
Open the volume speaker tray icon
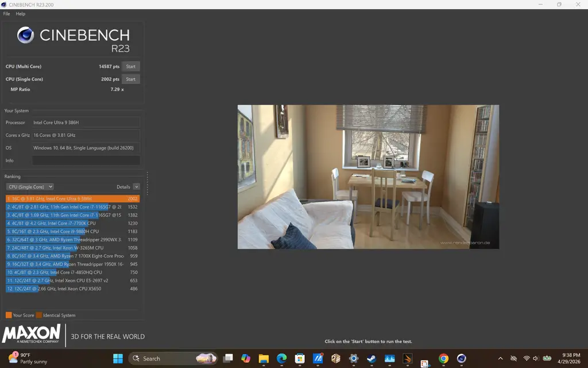pos(536,359)
